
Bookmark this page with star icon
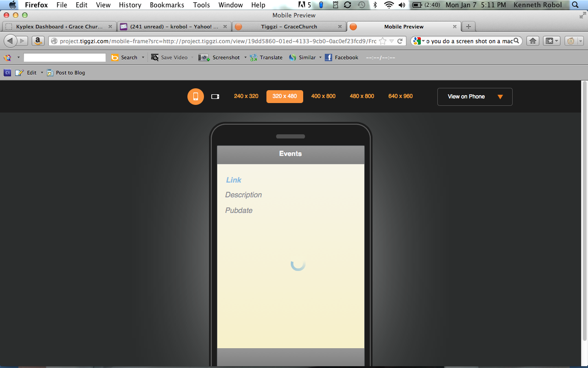coord(383,41)
